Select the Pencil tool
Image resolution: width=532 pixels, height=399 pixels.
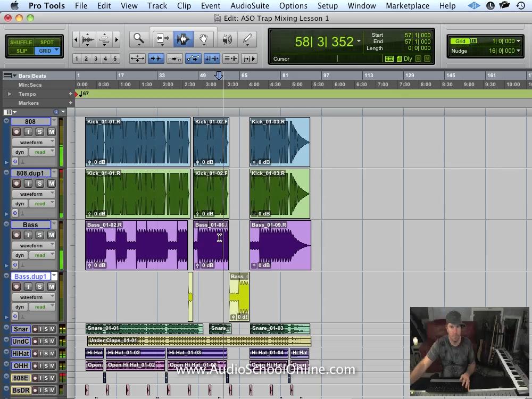[x=247, y=39]
